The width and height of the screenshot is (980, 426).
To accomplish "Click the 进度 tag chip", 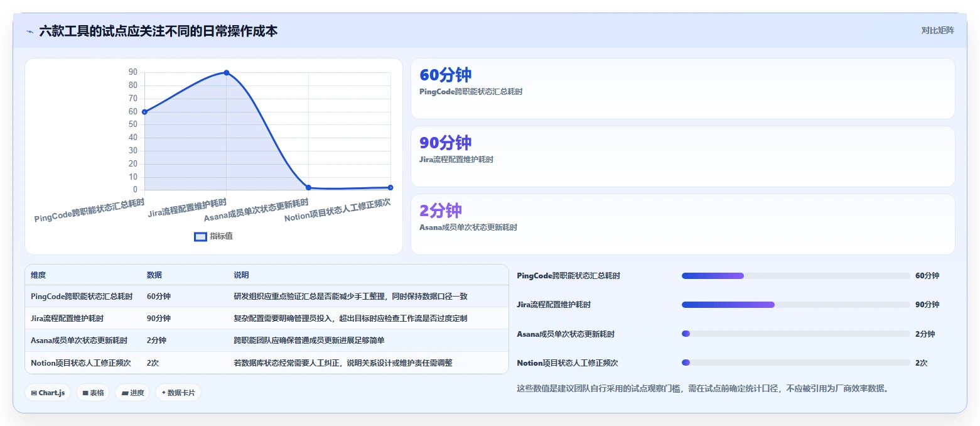I will point(132,393).
